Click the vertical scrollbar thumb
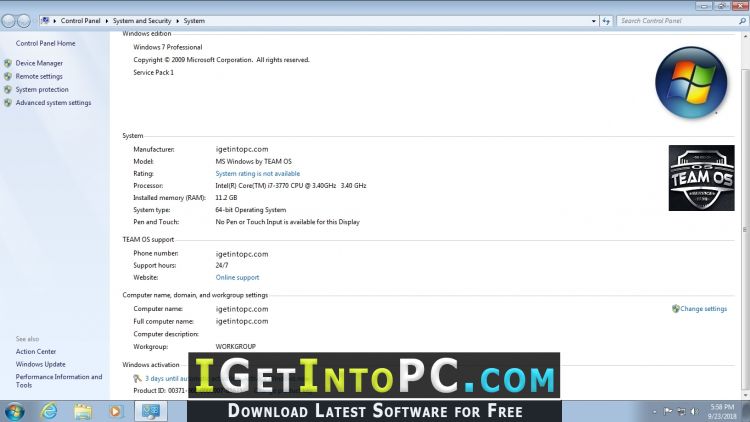The height and width of the screenshot is (422, 750). [745, 230]
